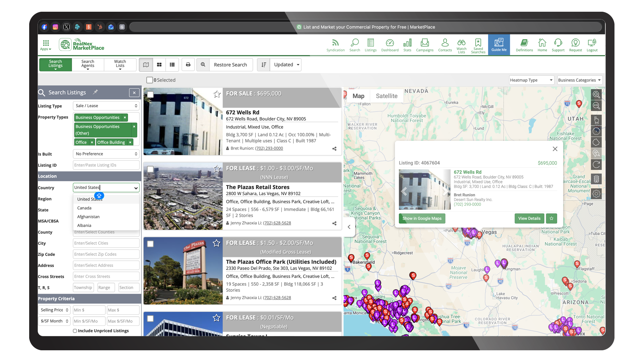Viewport: 644px width, 362px height.
Task: Share the 672 Wells Rd listing
Action: coord(334,148)
